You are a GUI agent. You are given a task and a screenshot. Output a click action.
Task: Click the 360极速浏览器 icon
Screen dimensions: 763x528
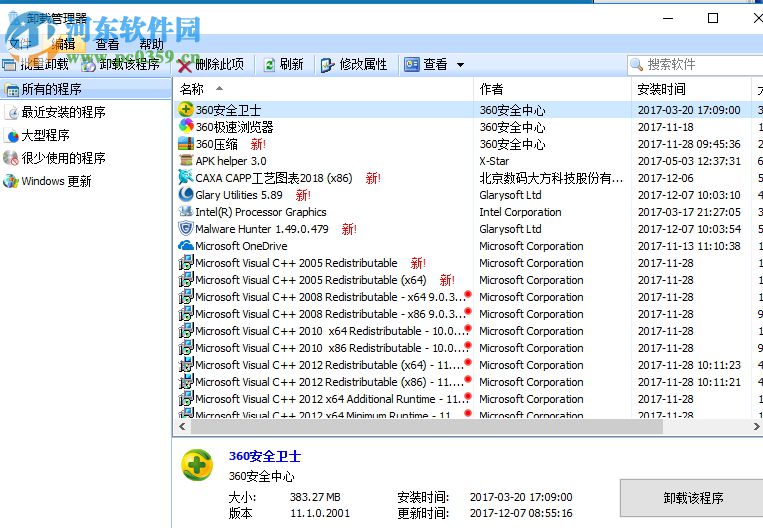click(186, 127)
